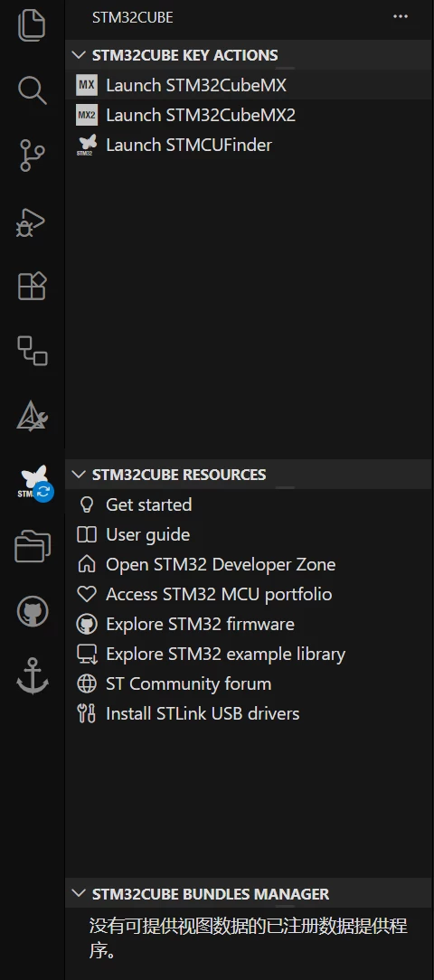This screenshot has height=980, width=434.
Task: Select Install STLink USB drivers
Action: [x=203, y=713]
